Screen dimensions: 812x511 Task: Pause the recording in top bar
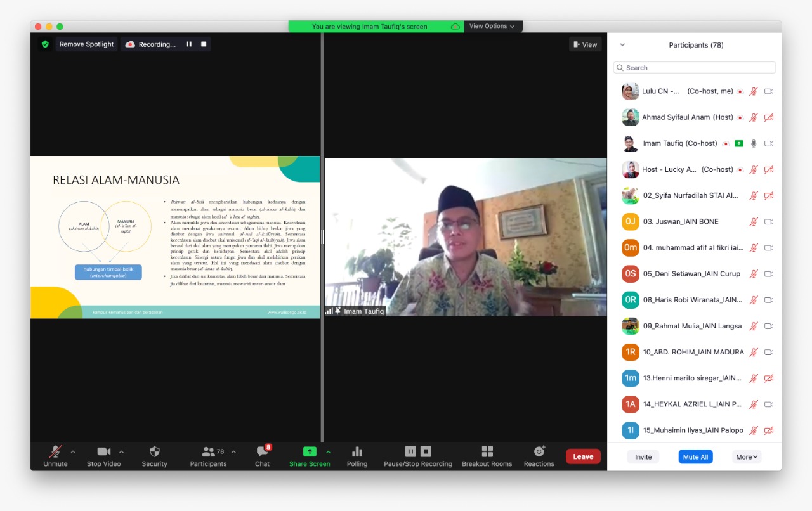pos(188,44)
